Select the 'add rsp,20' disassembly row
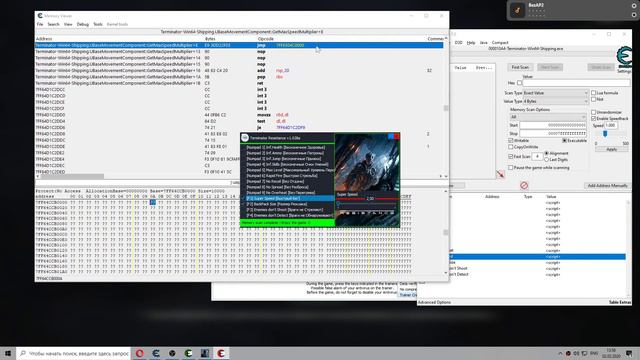The height and width of the screenshot is (360, 640). [239, 71]
